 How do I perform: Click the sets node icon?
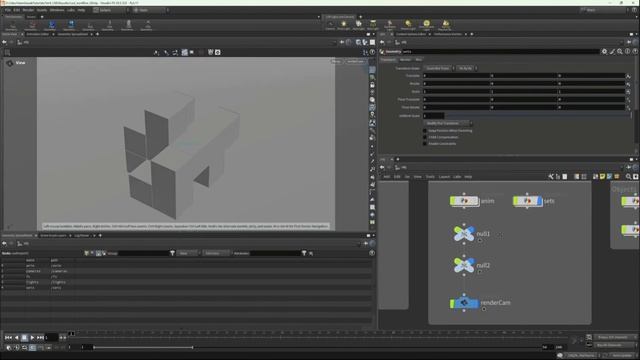click(x=527, y=201)
